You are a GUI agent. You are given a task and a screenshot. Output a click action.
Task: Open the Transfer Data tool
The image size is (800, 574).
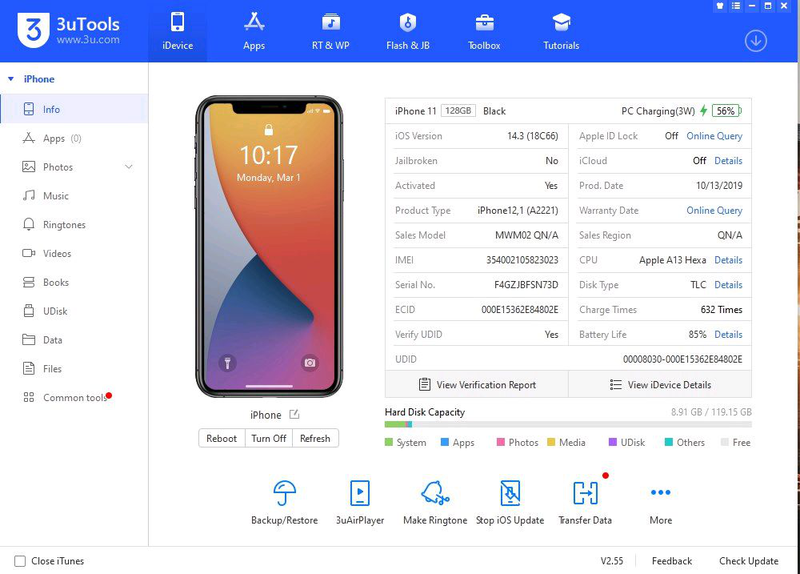coord(585,493)
